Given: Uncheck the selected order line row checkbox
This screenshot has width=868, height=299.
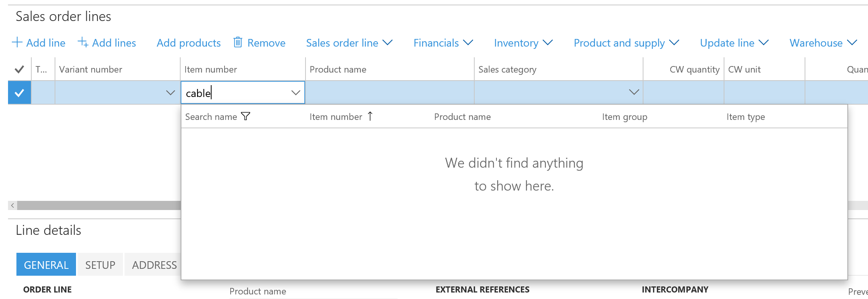Looking at the screenshot, I should [x=19, y=92].
